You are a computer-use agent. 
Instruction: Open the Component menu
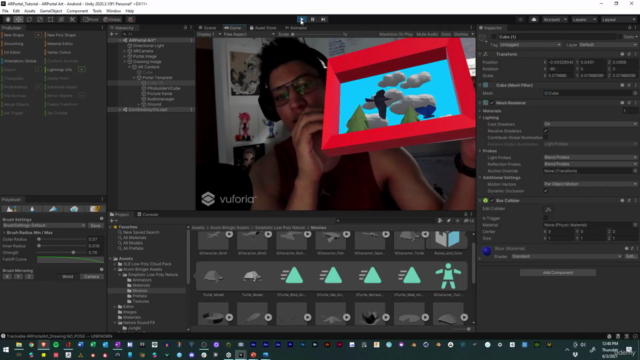[77, 11]
